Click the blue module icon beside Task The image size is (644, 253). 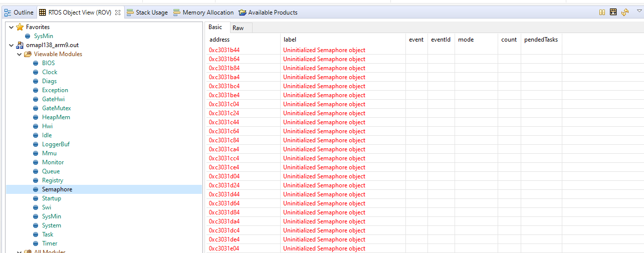36,234
